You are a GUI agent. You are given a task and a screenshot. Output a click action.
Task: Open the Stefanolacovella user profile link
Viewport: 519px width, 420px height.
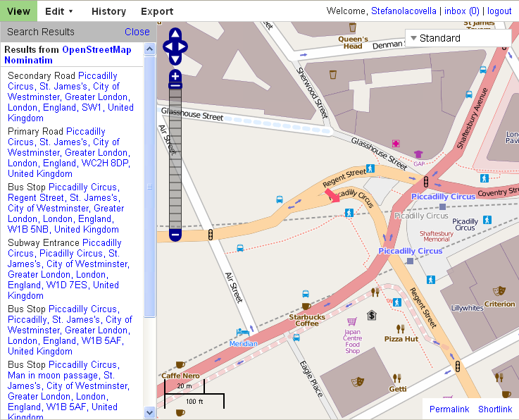coord(404,11)
